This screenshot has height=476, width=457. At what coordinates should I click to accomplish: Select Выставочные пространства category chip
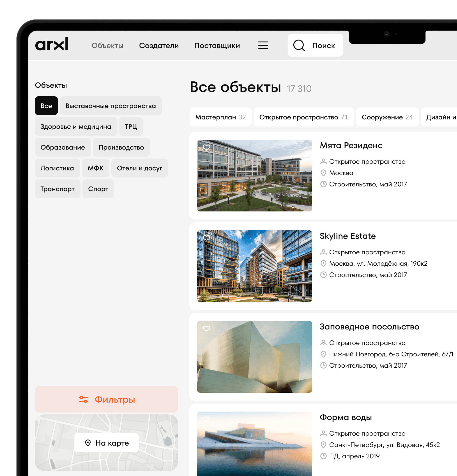pyautogui.click(x=111, y=106)
